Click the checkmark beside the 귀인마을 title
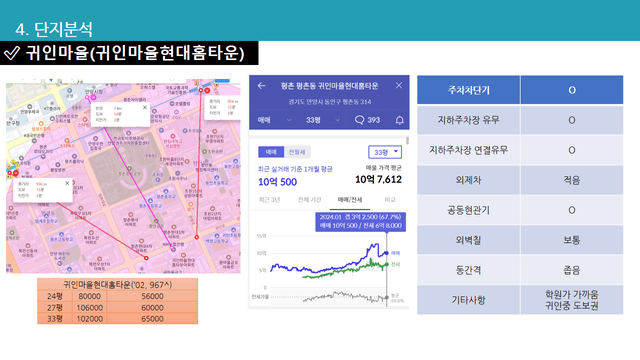The height and width of the screenshot is (360, 640). 11,53
